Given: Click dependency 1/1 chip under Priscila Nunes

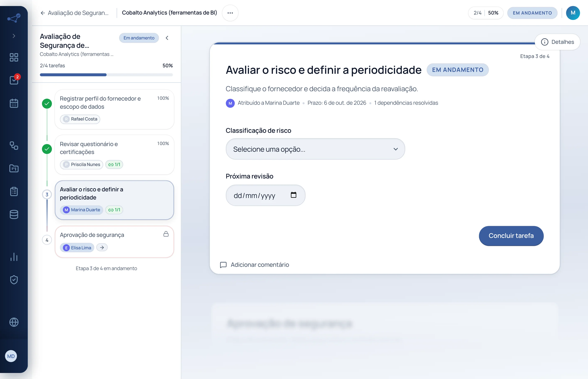Looking at the screenshot, I should [114, 164].
